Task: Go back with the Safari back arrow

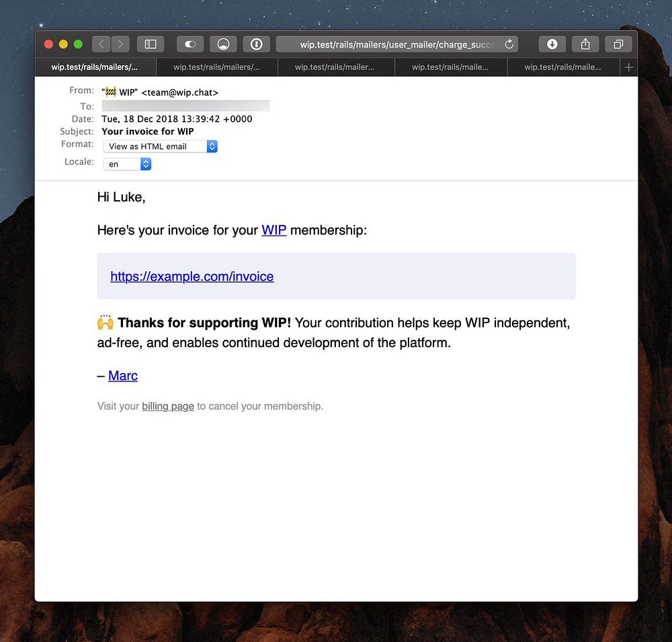Action: click(101, 44)
